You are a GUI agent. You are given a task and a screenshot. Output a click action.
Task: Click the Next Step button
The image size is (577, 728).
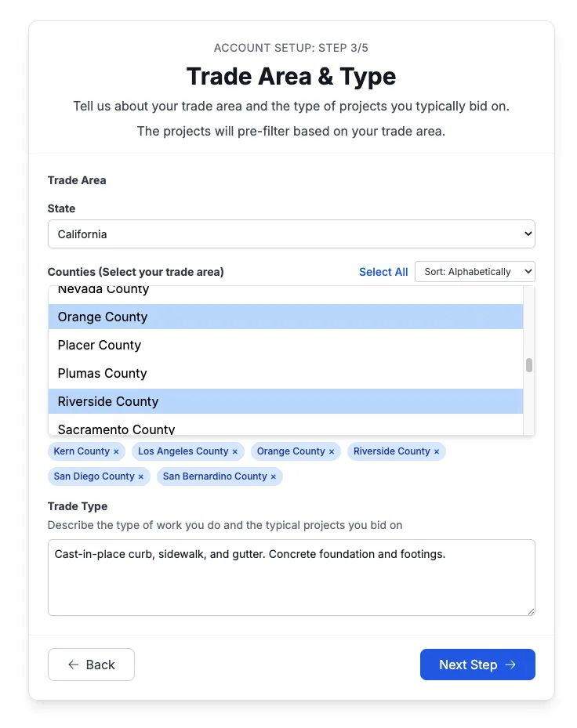coord(477,665)
